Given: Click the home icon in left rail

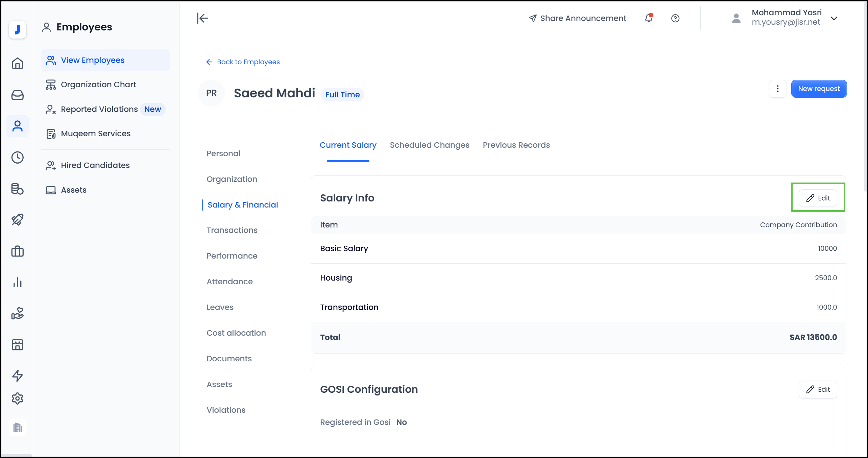Looking at the screenshot, I should 18,64.
